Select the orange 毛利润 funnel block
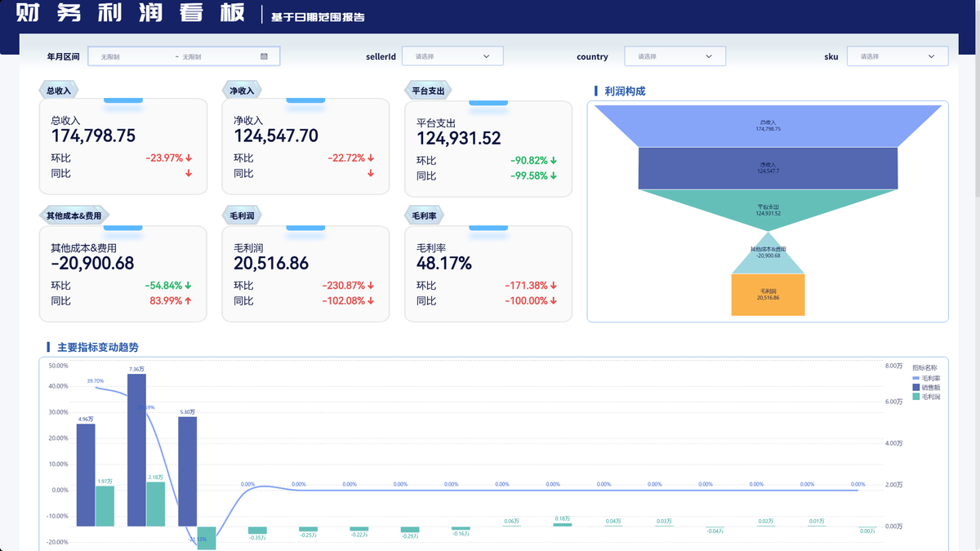Viewport: 980px width, 551px height. (768, 295)
